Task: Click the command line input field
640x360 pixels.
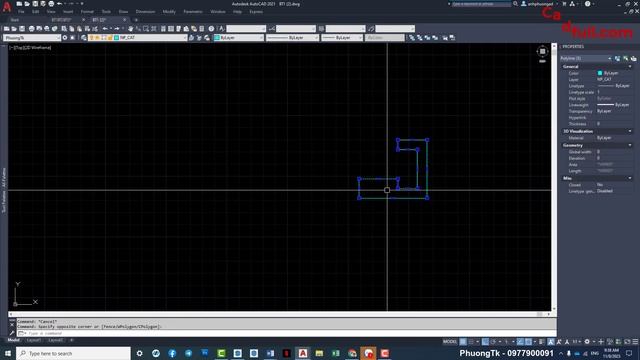Action: coord(286,333)
